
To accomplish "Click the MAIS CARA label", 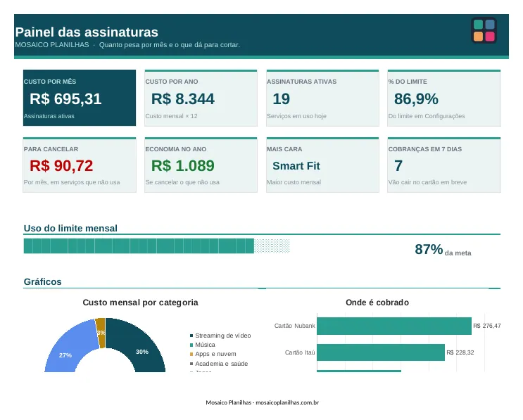I will click(x=284, y=149).
